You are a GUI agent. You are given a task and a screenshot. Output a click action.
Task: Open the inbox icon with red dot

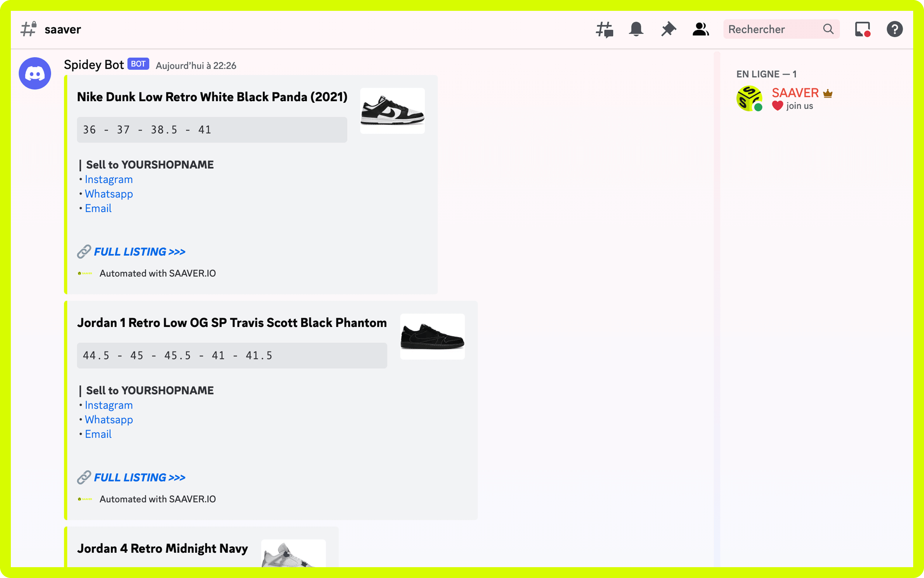click(x=863, y=29)
